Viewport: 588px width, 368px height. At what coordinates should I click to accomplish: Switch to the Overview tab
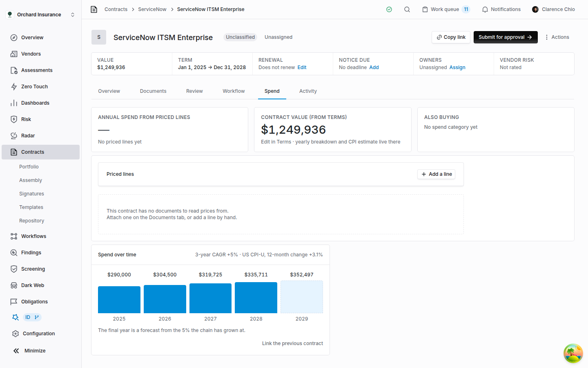pyautogui.click(x=109, y=91)
